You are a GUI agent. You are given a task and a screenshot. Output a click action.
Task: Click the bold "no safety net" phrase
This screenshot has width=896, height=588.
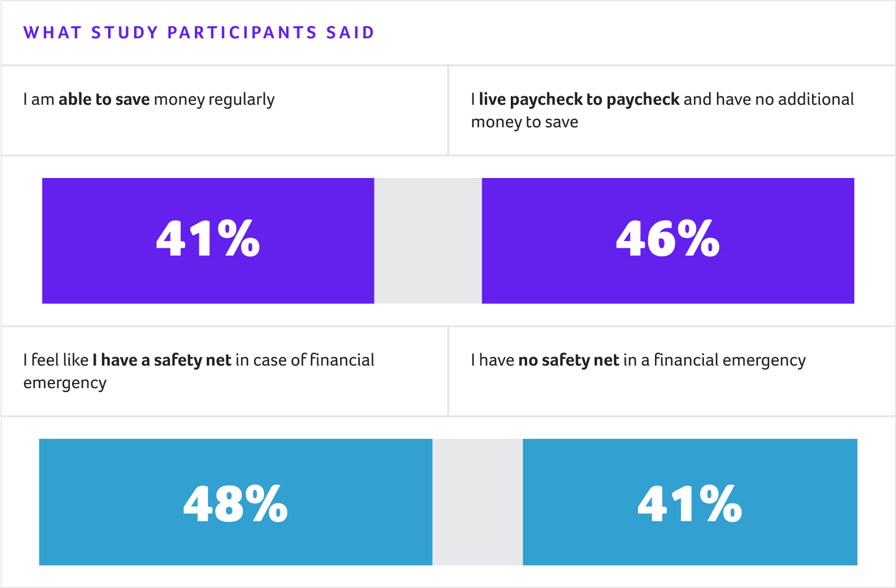(569, 360)
